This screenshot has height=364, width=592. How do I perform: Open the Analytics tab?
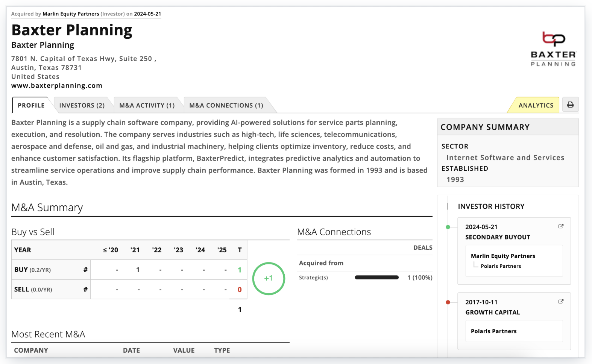coord(536,105)
